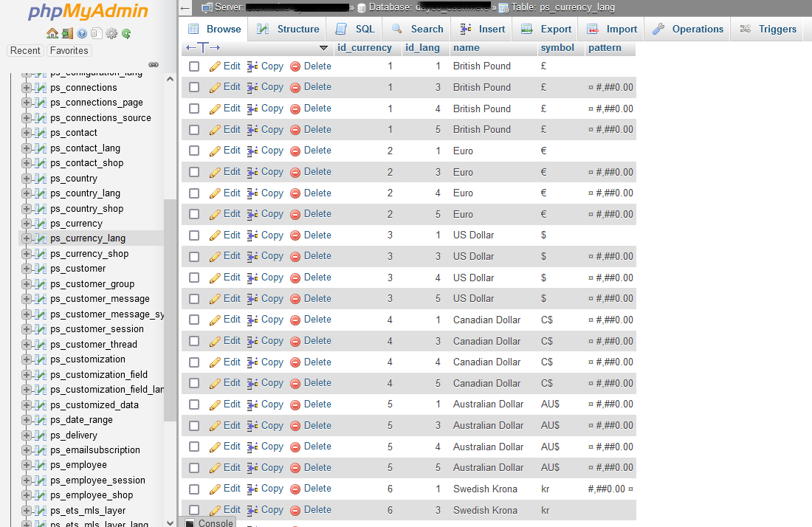Open the options dropdown arrow beside column headers
This screenshot has width=812, height=527.
point(323,48)
